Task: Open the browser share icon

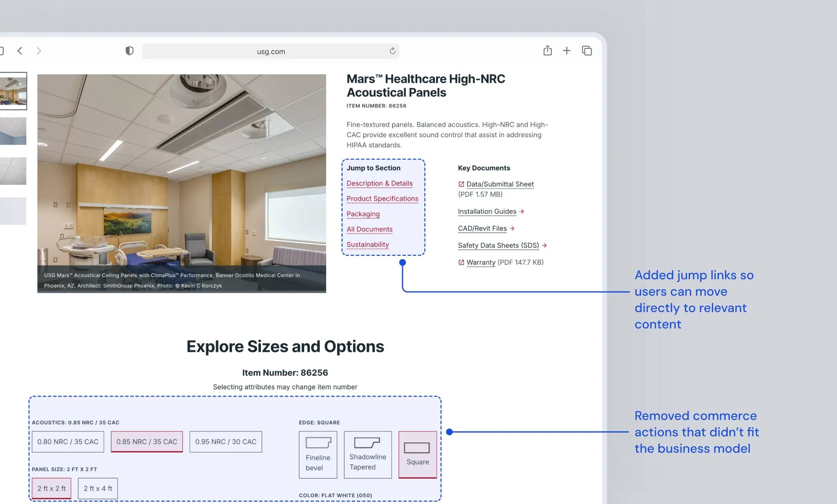Action: coord(547,50)
